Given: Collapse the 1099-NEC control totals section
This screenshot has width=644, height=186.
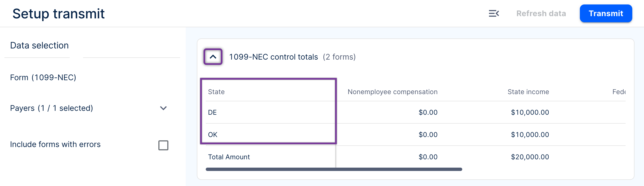Looking at the screenshot, I should coord(213,57).
